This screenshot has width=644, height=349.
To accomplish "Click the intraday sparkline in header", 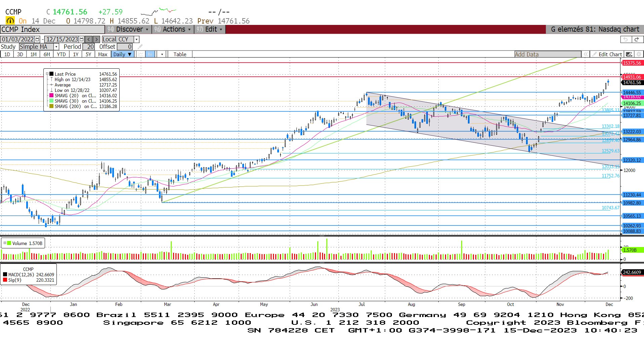I will 158,12.
